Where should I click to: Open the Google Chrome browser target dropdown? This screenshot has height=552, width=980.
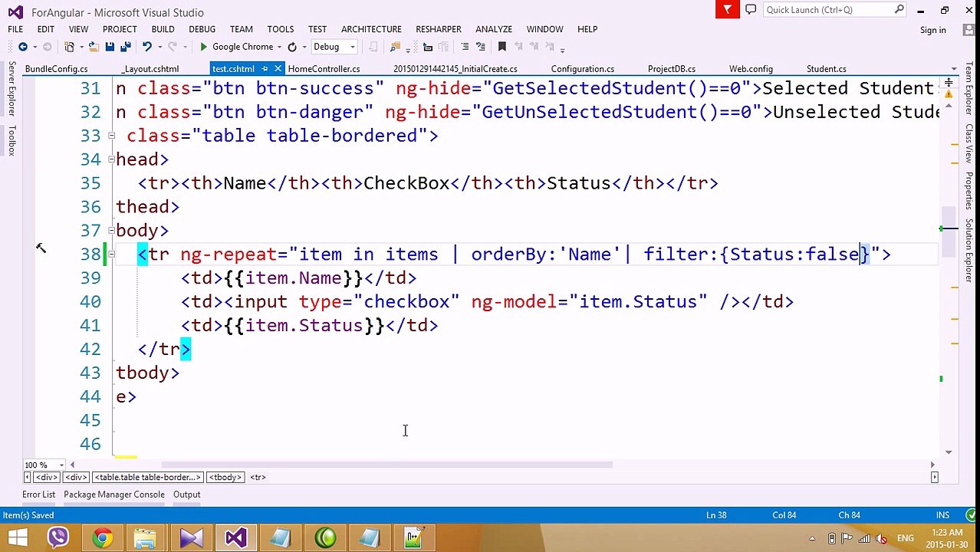279,47
